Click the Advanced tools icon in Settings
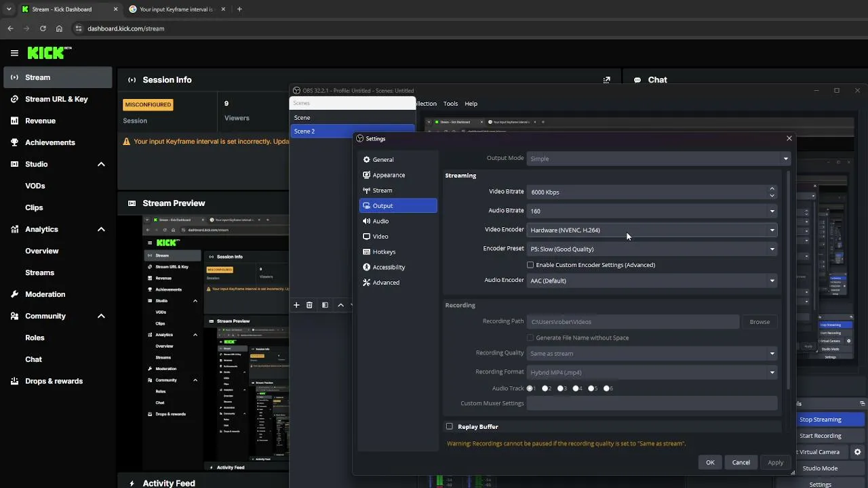Screen dimensions: 868x488 (x=367, y=283)
